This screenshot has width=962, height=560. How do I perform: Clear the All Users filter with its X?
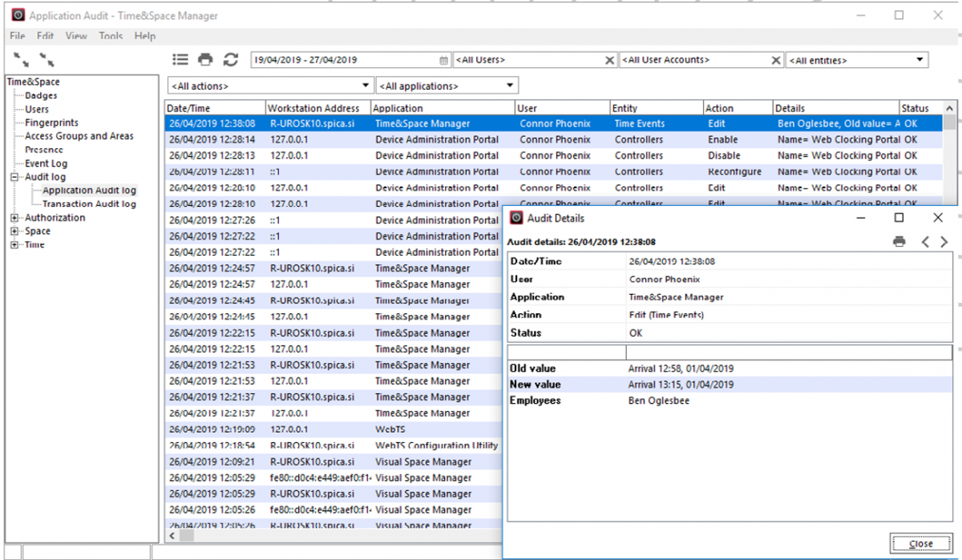[x=610, y=59]
